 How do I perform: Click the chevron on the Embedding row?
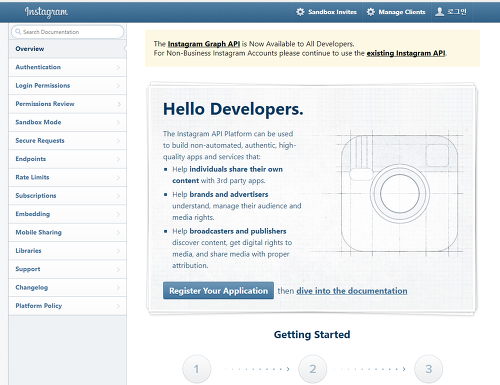pyautogui.click(x=118, y=214)
